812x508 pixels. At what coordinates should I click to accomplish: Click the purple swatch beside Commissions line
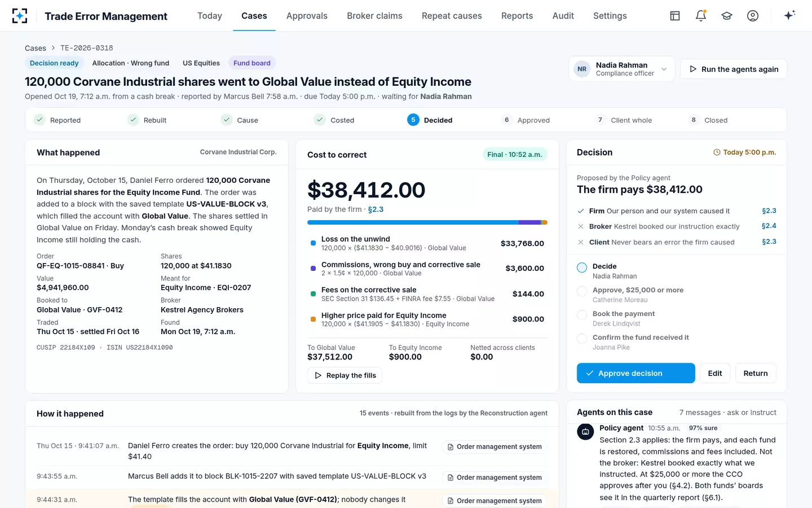[313, 269]
